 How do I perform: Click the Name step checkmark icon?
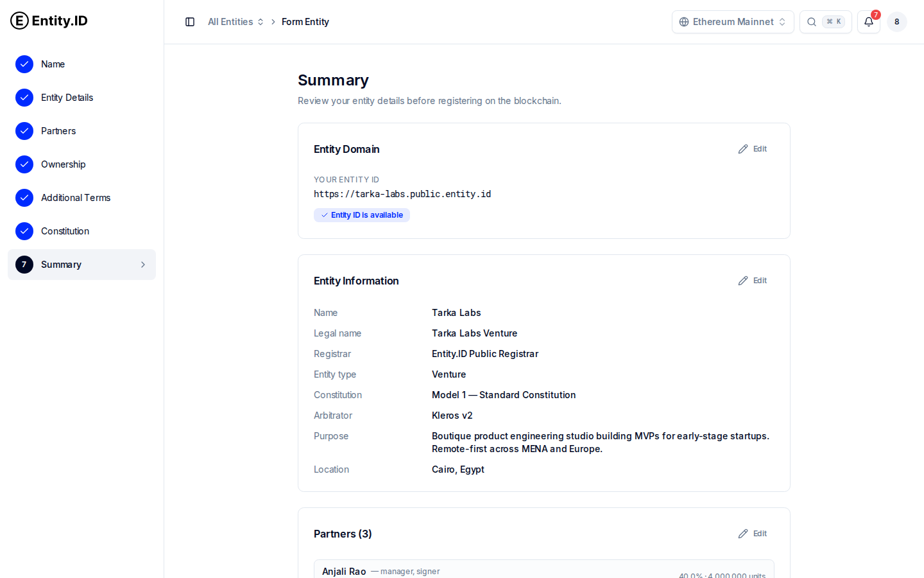24,64
